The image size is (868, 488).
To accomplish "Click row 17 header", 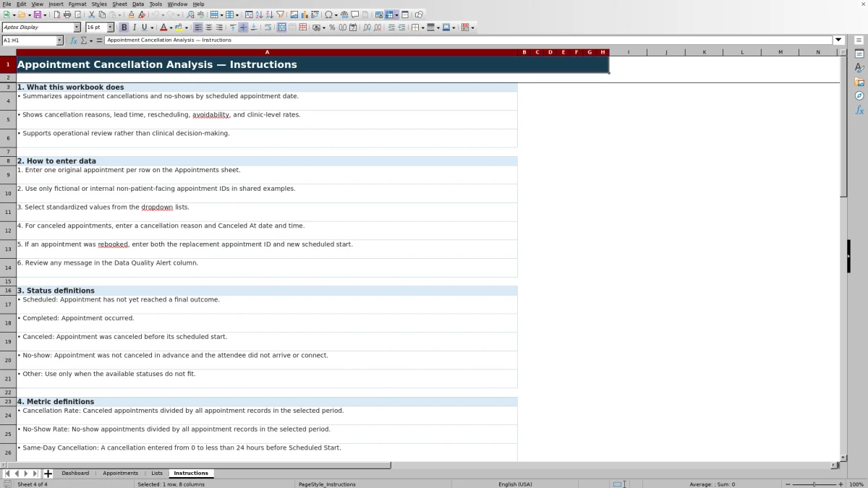I will [8, 304].
